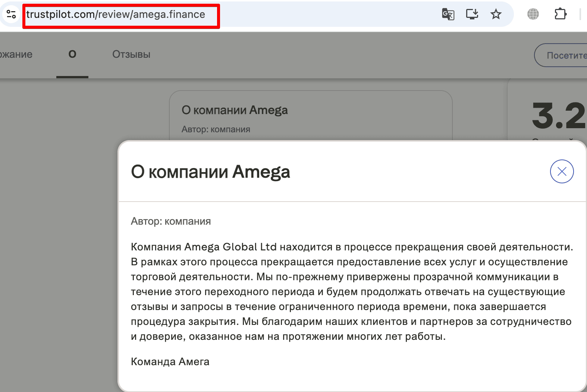Click the line beginning 'и доверие, оказанное нам'

click(x=288, y=336)
